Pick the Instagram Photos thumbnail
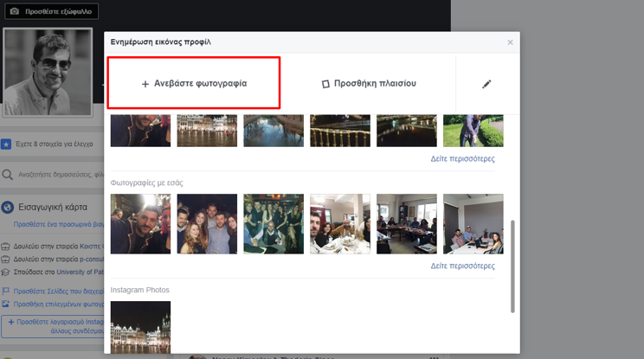The width and height of the screenshot is (644, 359). pyautogui.click(x=140, y=327)
